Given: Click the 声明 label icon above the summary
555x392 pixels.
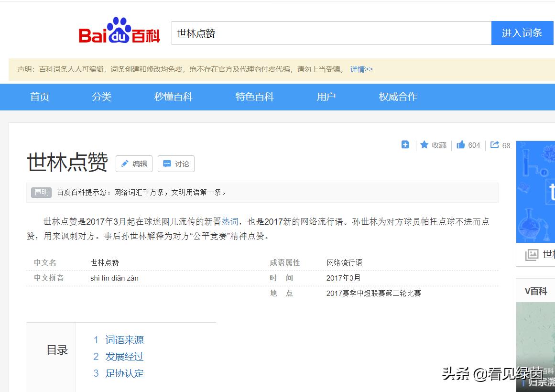Looking at the screenshot, I should 41,192.
